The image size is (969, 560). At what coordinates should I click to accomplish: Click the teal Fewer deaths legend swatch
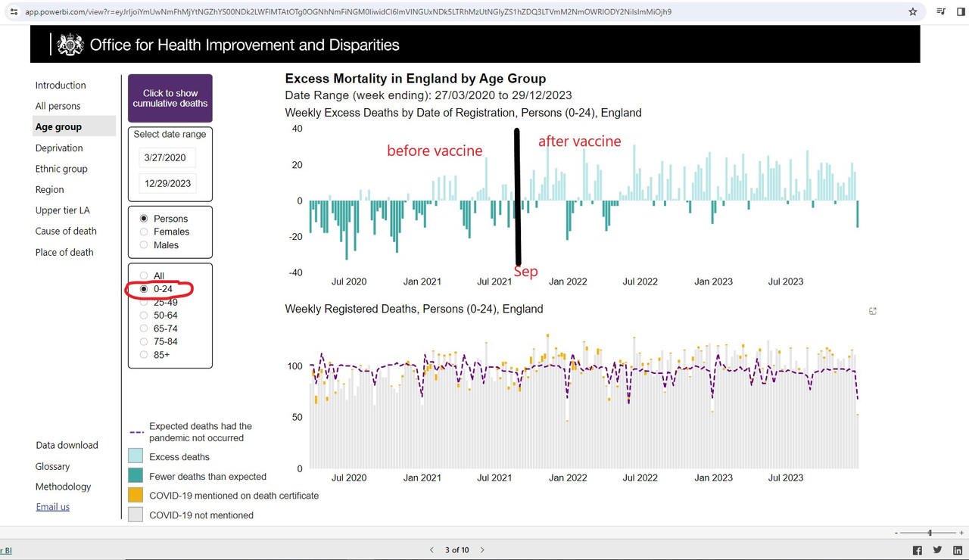pyautogui.click(x=136, y=476)
